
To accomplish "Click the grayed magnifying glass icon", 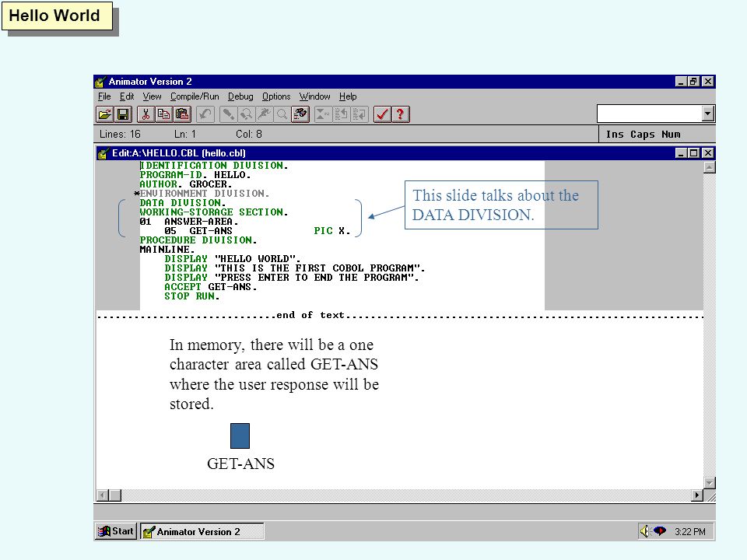I will (282, 114).
